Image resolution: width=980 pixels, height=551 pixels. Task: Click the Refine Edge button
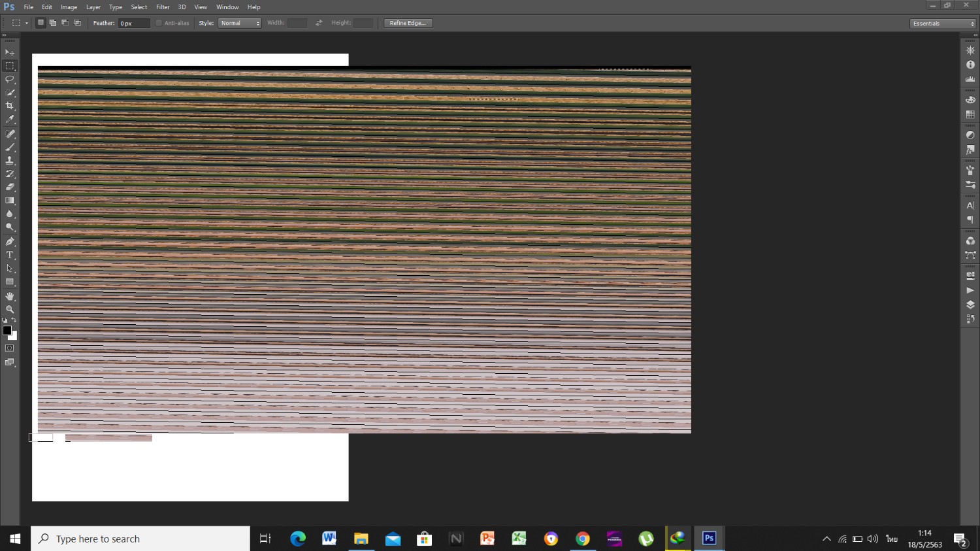[408, 23]
